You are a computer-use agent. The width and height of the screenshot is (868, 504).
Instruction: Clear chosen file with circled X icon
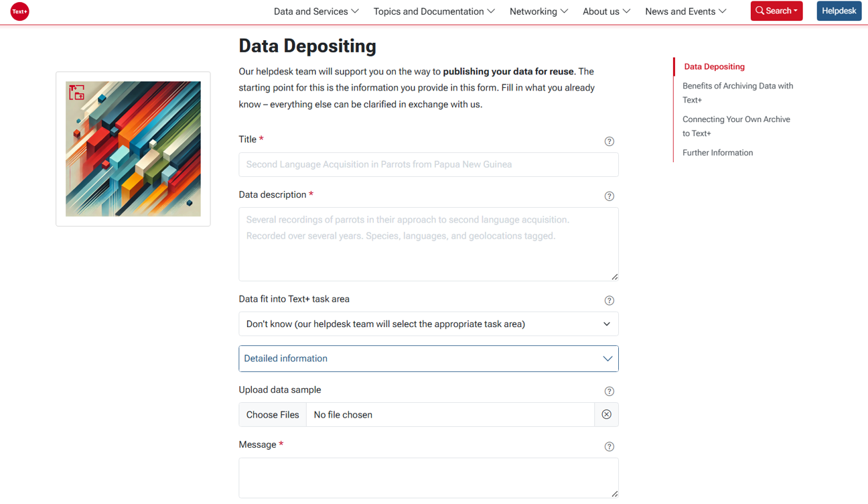coord(606,415)
